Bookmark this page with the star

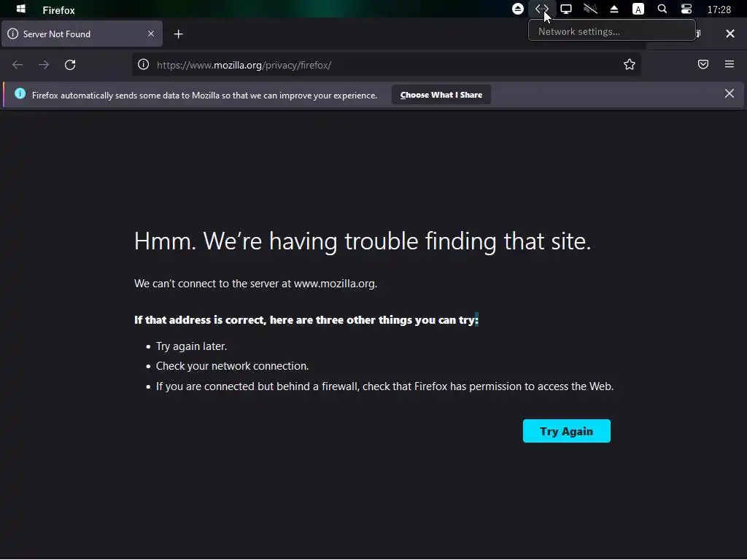click(x=630, y=65)
